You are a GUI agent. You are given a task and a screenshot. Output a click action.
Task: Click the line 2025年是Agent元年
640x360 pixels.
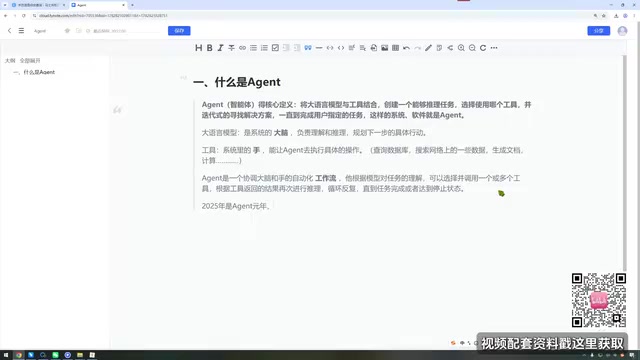(x=236, y=206)
